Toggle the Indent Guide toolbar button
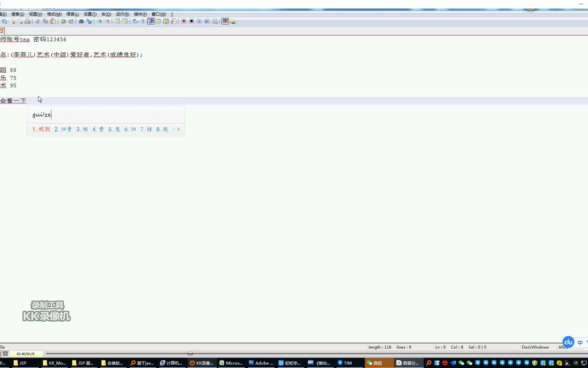Viewport: 588px width, 368px height. coord(151,21)
